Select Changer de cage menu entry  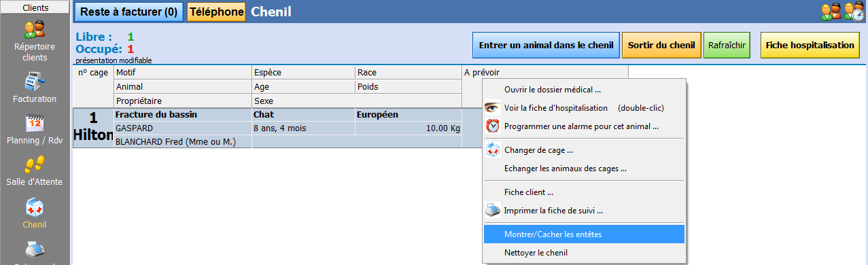click(585, 150)
